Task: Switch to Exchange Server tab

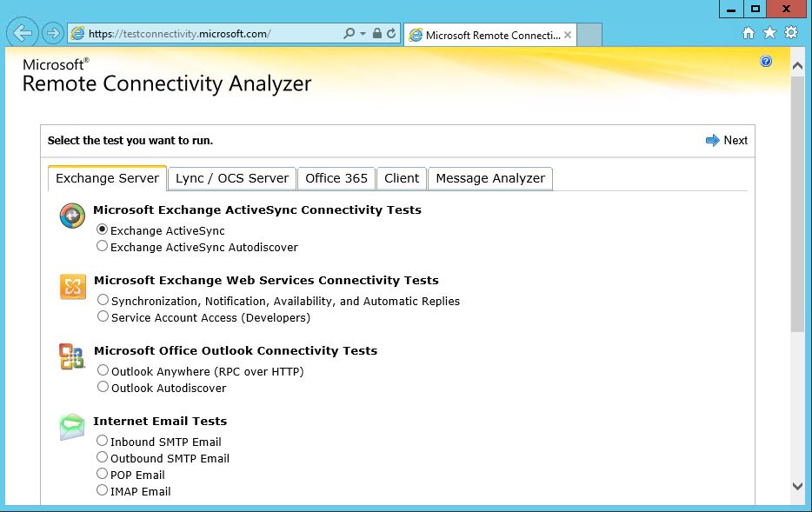Action: tap(107, 178)
